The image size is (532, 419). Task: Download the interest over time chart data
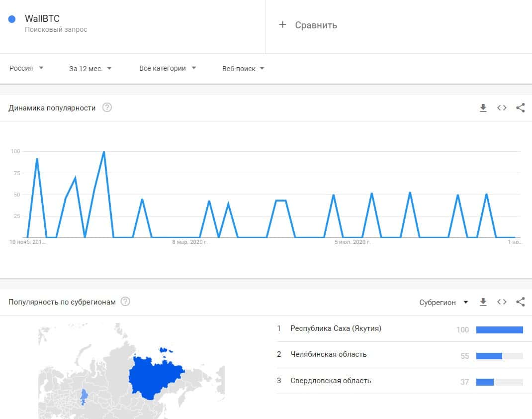tap(483, 108)
